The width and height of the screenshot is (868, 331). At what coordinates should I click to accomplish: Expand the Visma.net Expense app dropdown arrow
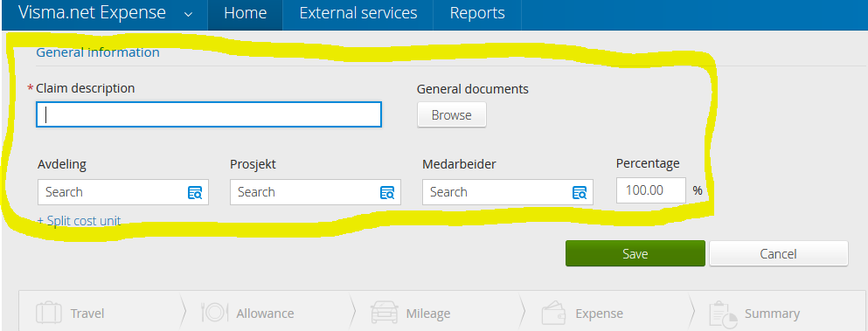tap(188, 14)
